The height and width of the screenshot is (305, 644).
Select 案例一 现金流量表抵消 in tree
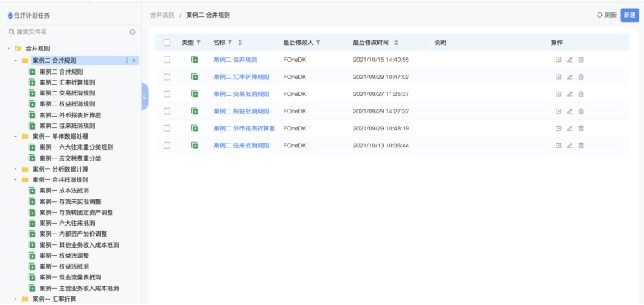71,278
